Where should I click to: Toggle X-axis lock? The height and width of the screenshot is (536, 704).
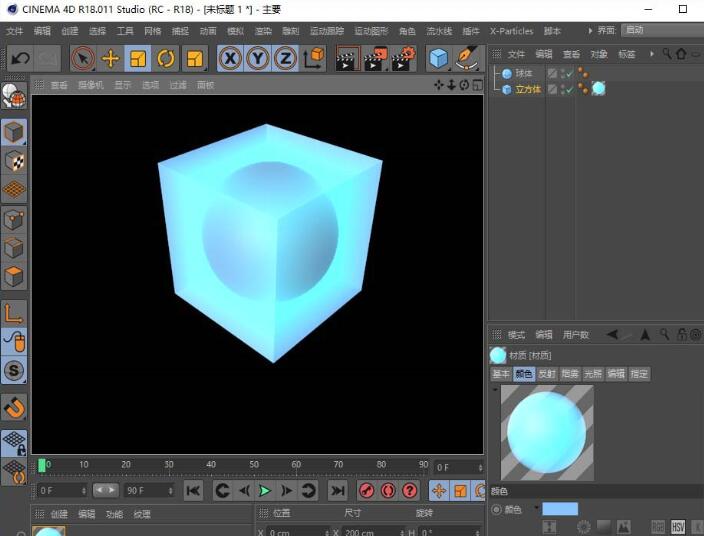coord(231,59)
